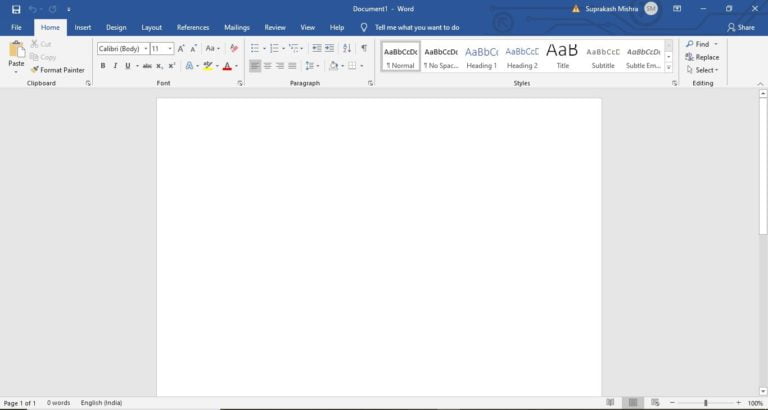Click the Cut scissors button
Viewport: 768px width, 410px height.
pyautogui.click(x=41, y=44)
